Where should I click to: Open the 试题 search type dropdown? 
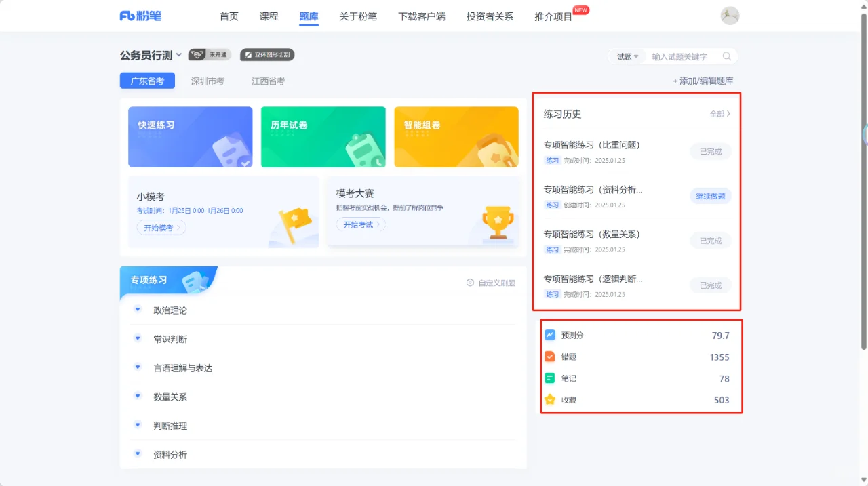627,56
